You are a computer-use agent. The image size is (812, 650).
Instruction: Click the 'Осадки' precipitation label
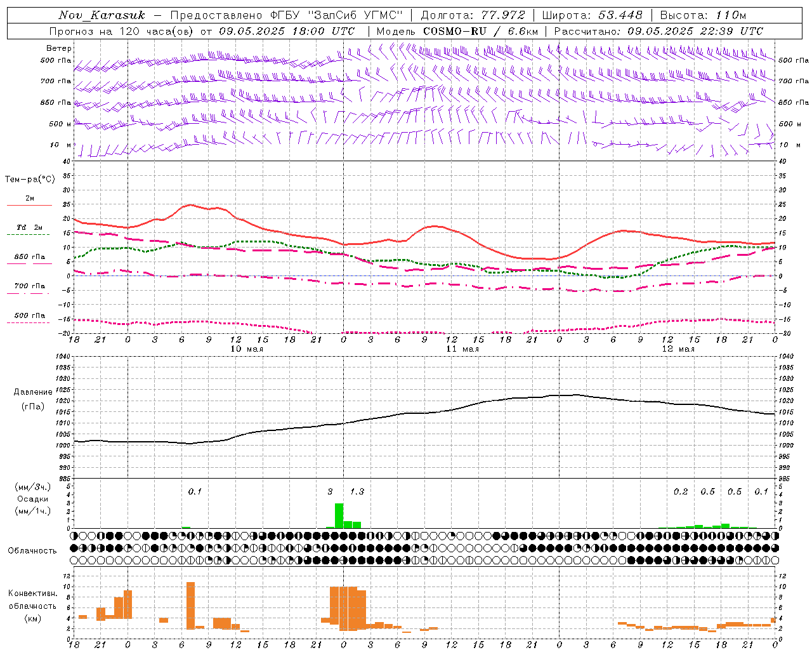coord(32,499)
